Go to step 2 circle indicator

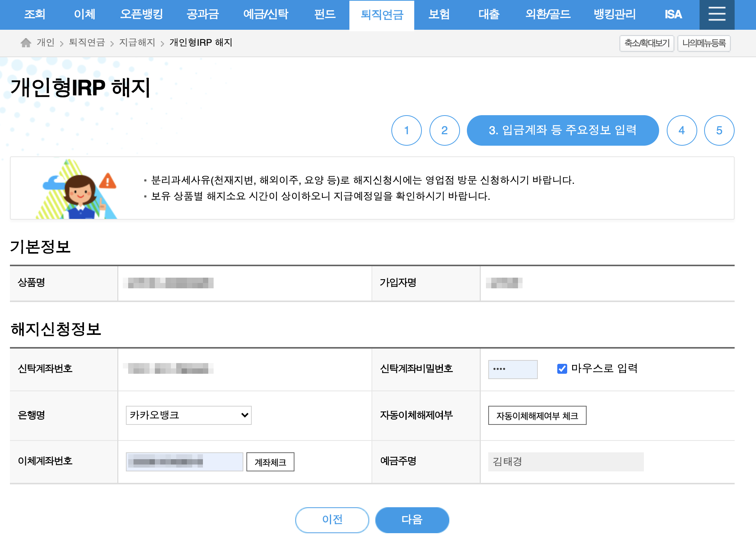tap(444, 130)
